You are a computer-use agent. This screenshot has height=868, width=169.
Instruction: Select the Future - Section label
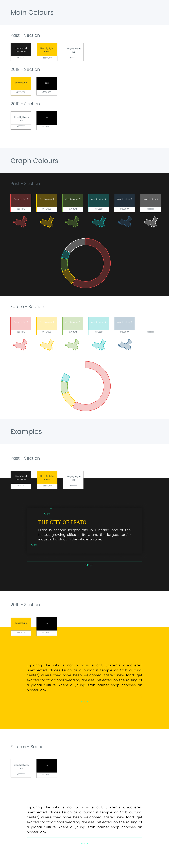27,307
